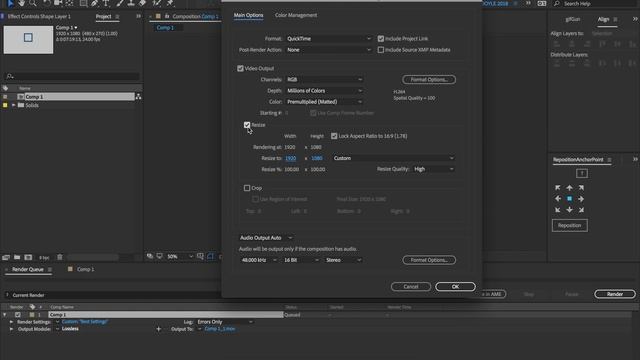The width and height of the screenshot is (640, 360).
Task: Confirm dialog with OK button
Action: tap(455, 287)
